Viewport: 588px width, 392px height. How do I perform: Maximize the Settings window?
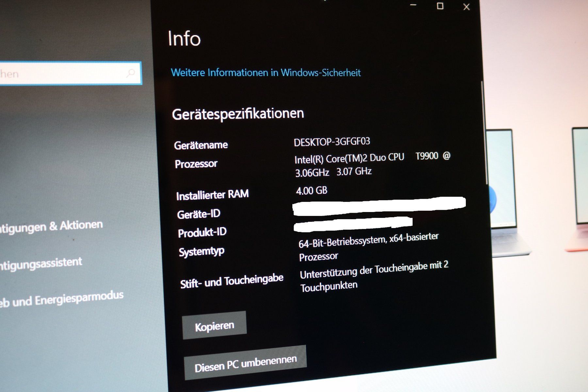[440, 6]
